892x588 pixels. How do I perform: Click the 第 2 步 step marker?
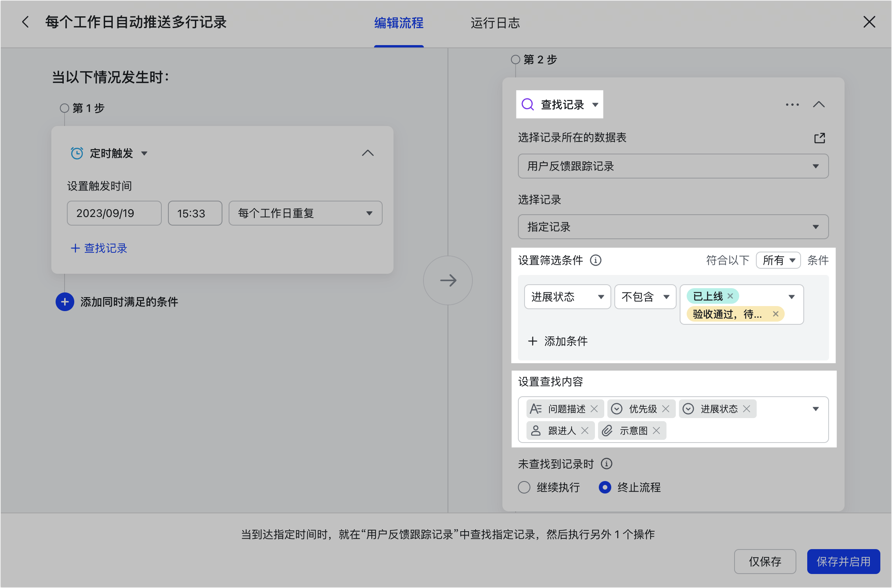[x=516, y=59]
